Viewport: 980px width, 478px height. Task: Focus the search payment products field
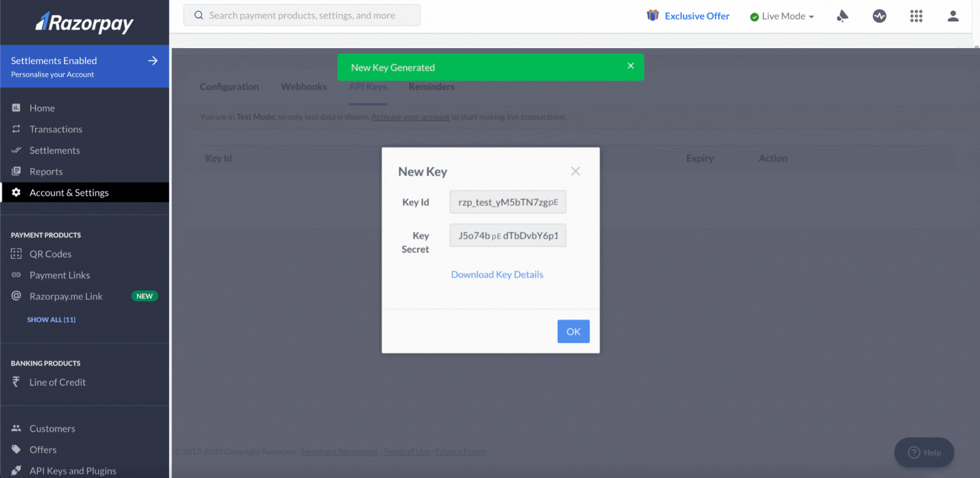pyautogui.click(x=302, y=15)
